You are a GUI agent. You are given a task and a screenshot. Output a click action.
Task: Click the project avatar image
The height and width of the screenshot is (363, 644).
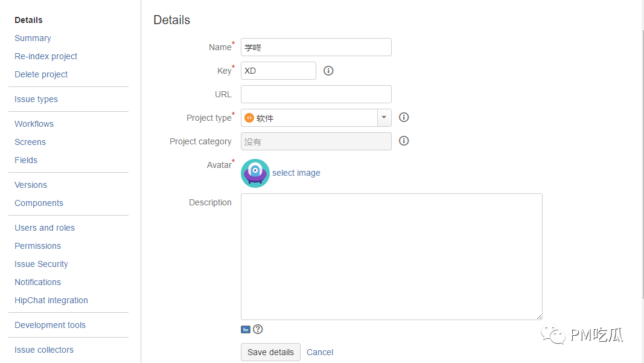(255, 173)
